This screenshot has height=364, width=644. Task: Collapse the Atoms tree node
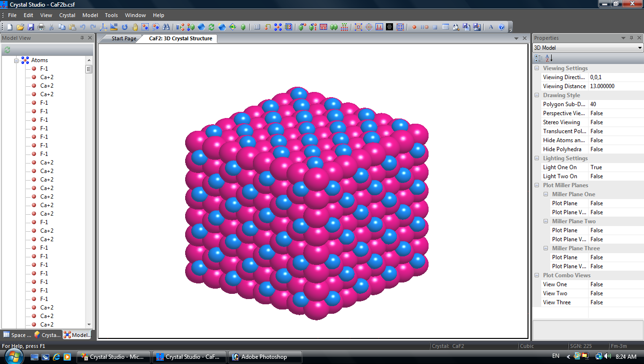coord(16,61)
